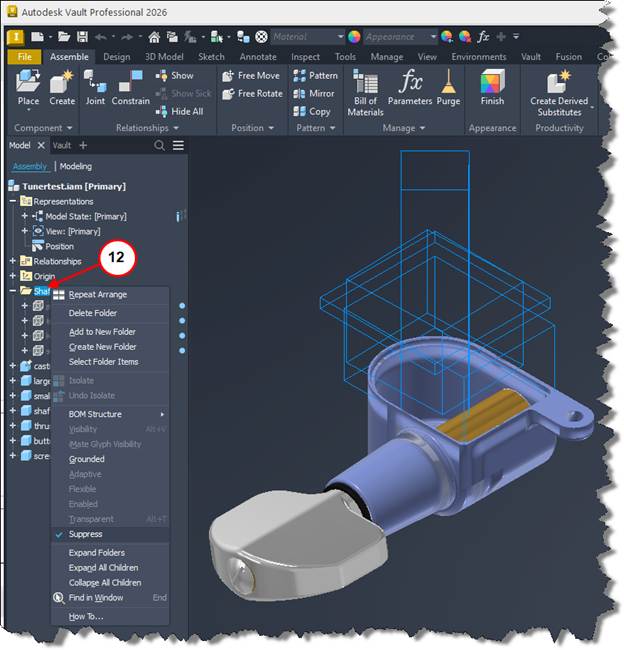Click the New file icon in quick access toolbar
The image size is (624, 650).
click(37, 37)
